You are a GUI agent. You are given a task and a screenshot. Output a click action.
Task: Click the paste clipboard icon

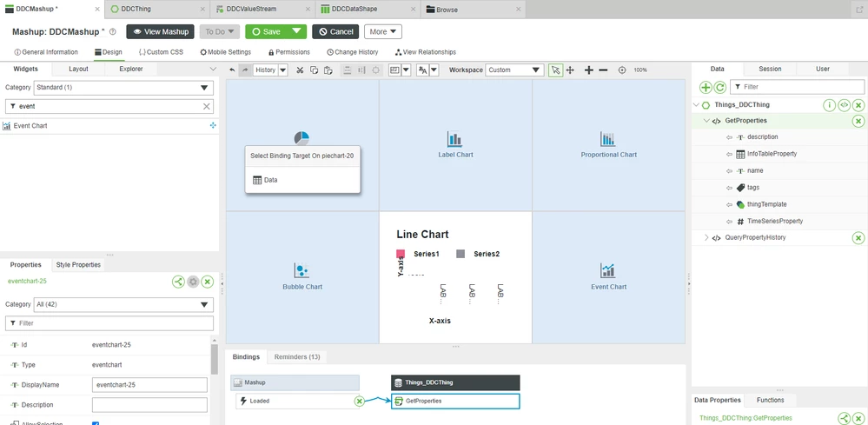click(328, 70)
